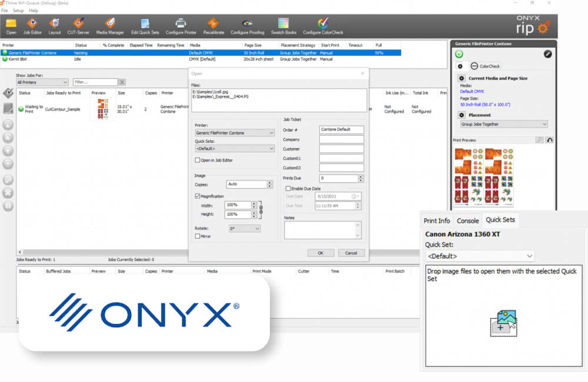The image size is (588, 382).
Task: Select the Kornit 8bit printer row
Action: click(x=201, y=59)
